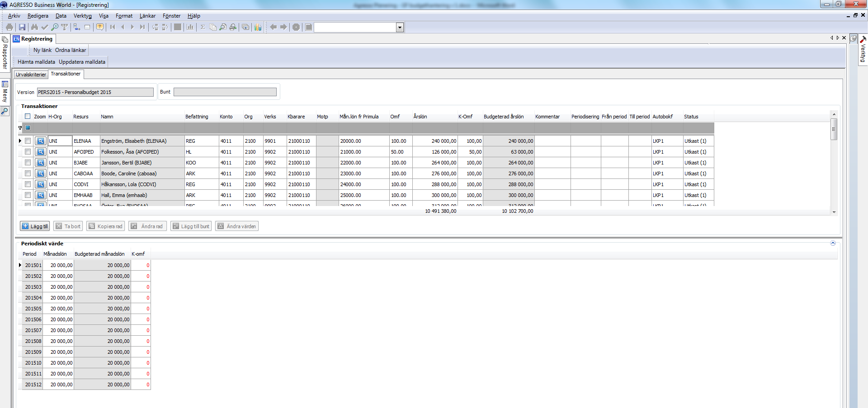
Task: Click the zoom icon on Boode, Caroline row
Action: [x=41, y=174]
